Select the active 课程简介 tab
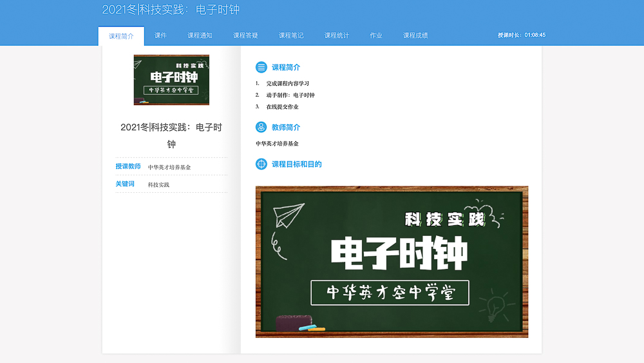 point(121,36)
